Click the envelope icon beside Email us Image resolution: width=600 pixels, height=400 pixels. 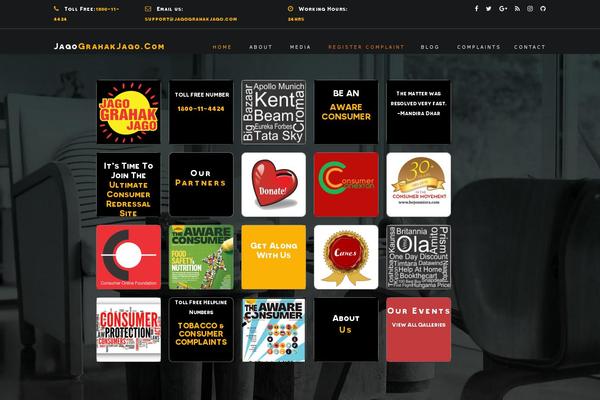coord(148,8)
